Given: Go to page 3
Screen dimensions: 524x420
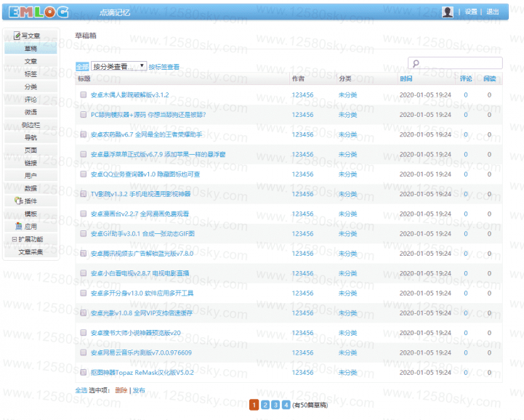Looking at the screenshot, I should point(275,405).
